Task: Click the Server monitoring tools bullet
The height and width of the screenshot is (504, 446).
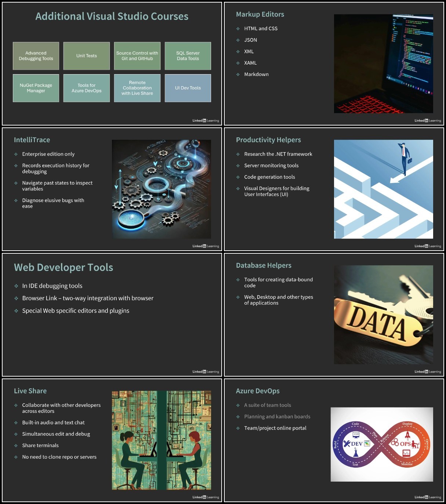Action: 271,166
